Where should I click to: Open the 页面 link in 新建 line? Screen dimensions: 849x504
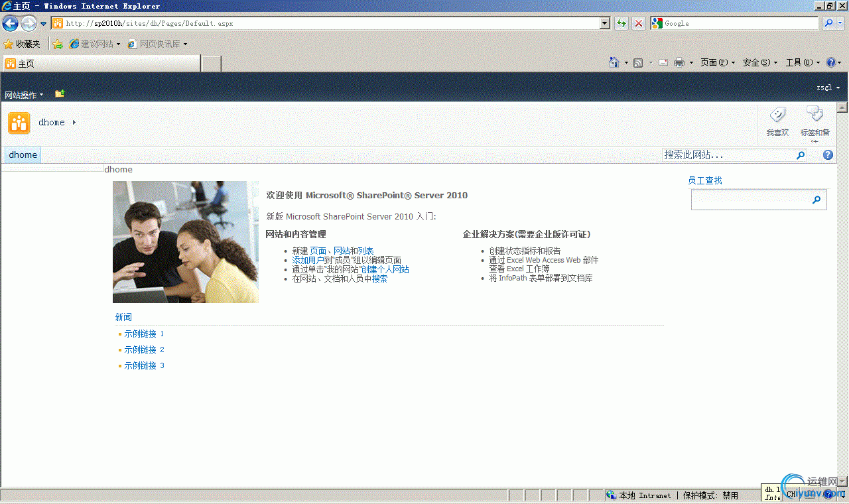tap(318, 251)
